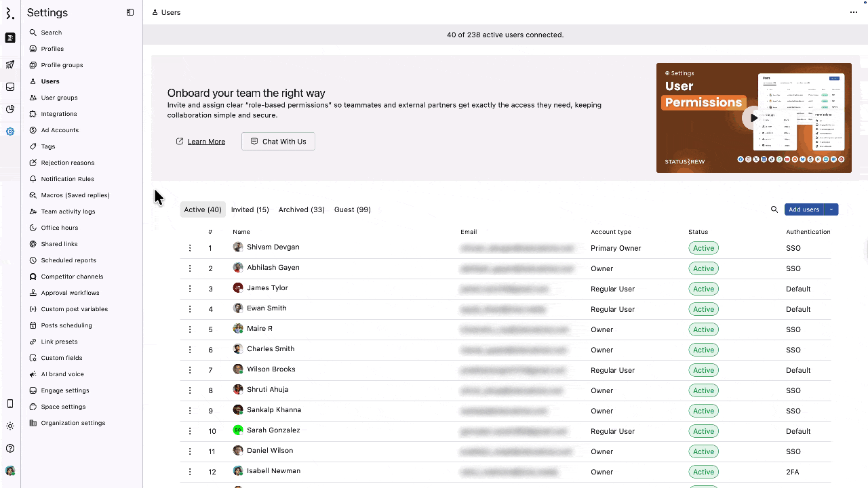Open the inbox icon in left rail
Viewport: 868px width, 488px height.
[10, 87]
